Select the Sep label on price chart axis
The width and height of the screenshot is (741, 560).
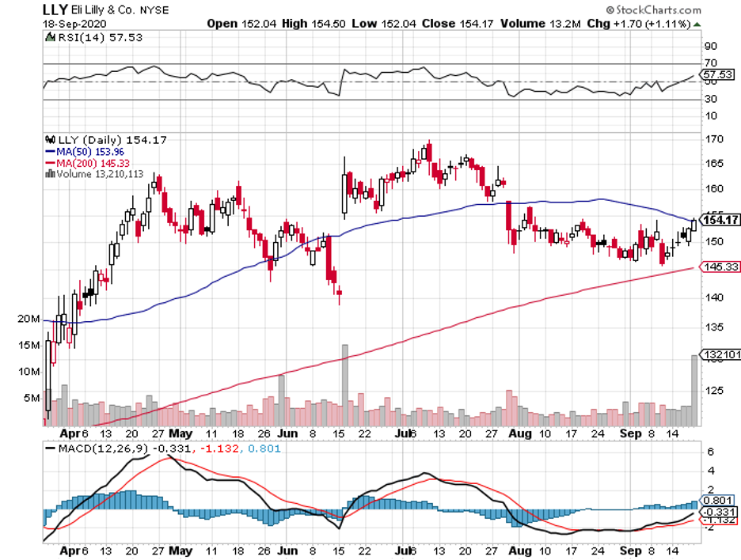(x=631, y=434)
